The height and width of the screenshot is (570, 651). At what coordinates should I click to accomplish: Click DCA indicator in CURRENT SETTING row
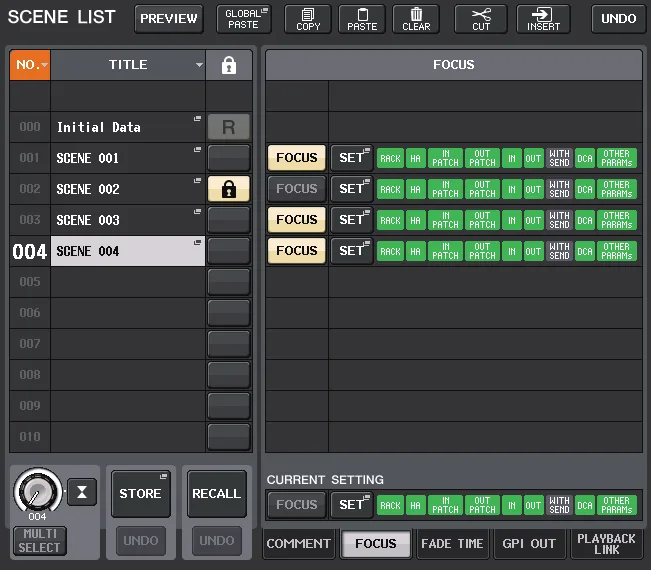pos(585,505)
